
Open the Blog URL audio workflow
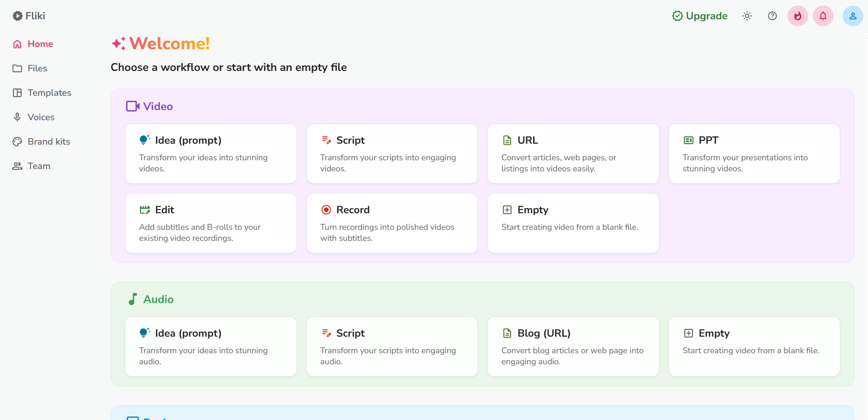[572, 346]
